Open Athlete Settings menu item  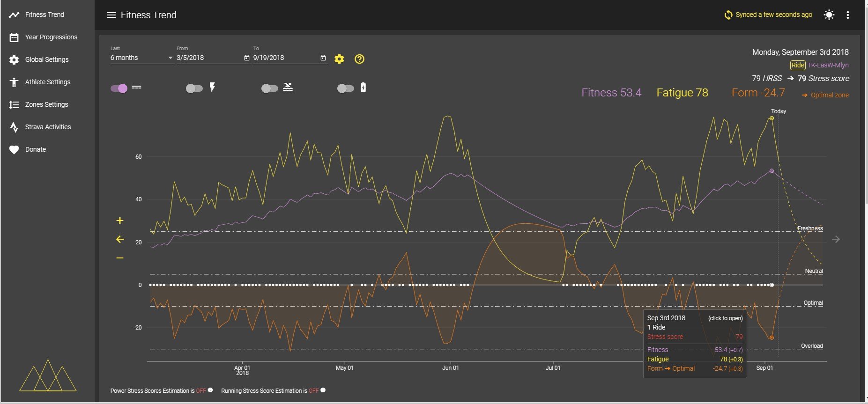47,82
